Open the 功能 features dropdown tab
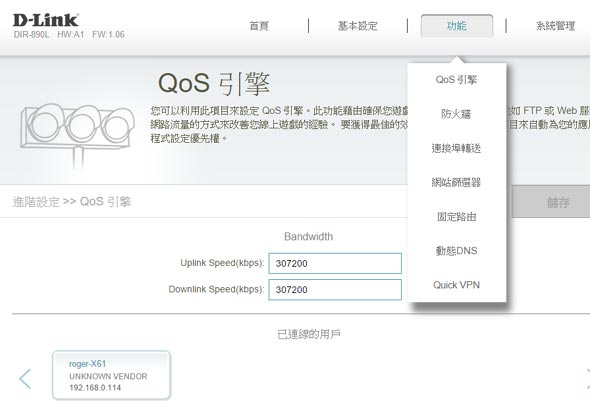 click(x=457, y=26)
